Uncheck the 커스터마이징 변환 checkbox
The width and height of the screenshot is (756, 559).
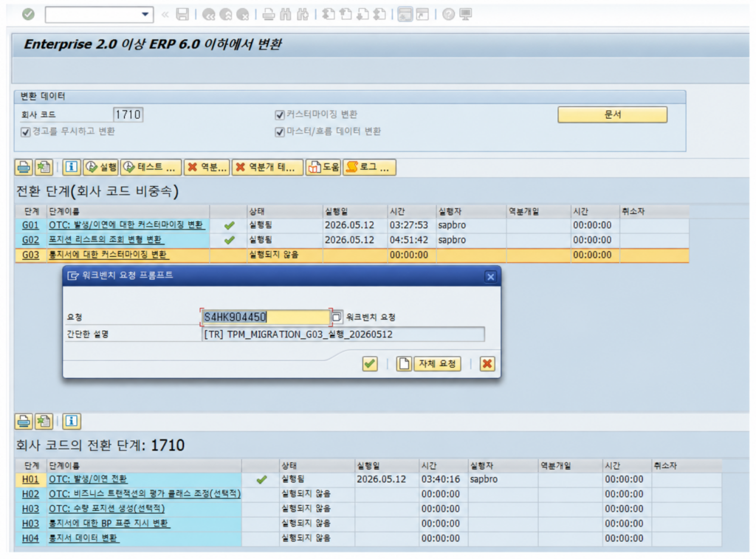[279, 114]
